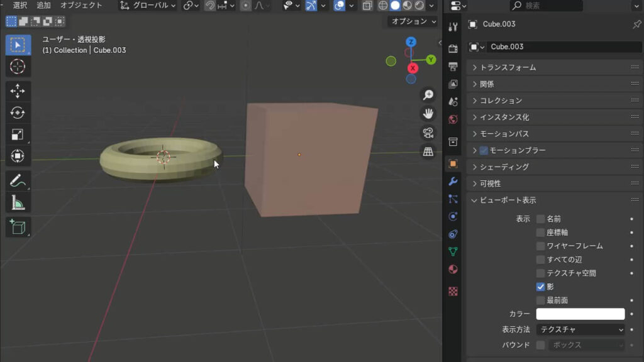Image resolution: width=644 pixels, height=362 pixels.
Task: Open the View Layer properties tab
Action: [453, 84]
